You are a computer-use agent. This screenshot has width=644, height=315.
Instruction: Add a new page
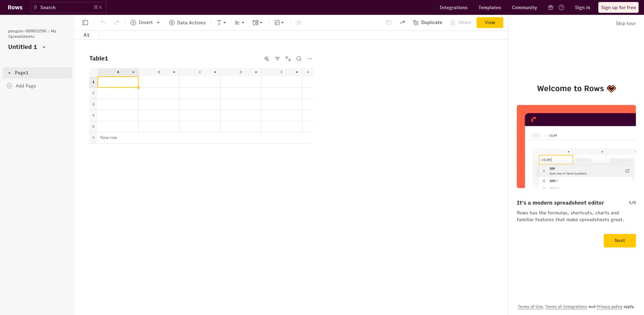[x=21, y=86]
